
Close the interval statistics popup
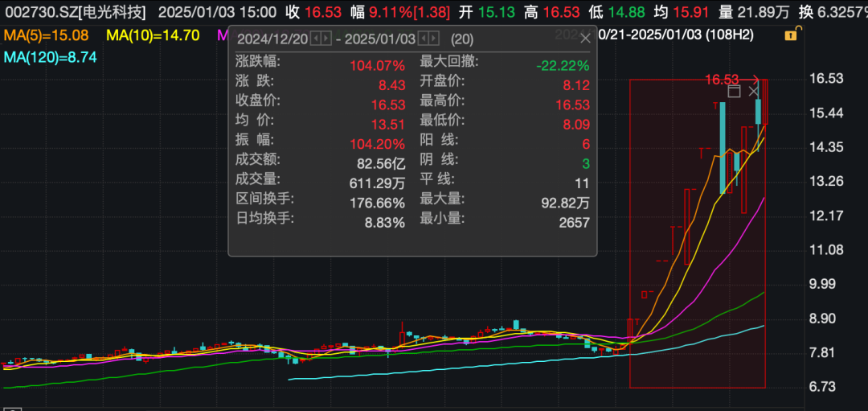(x=585, y=38)
